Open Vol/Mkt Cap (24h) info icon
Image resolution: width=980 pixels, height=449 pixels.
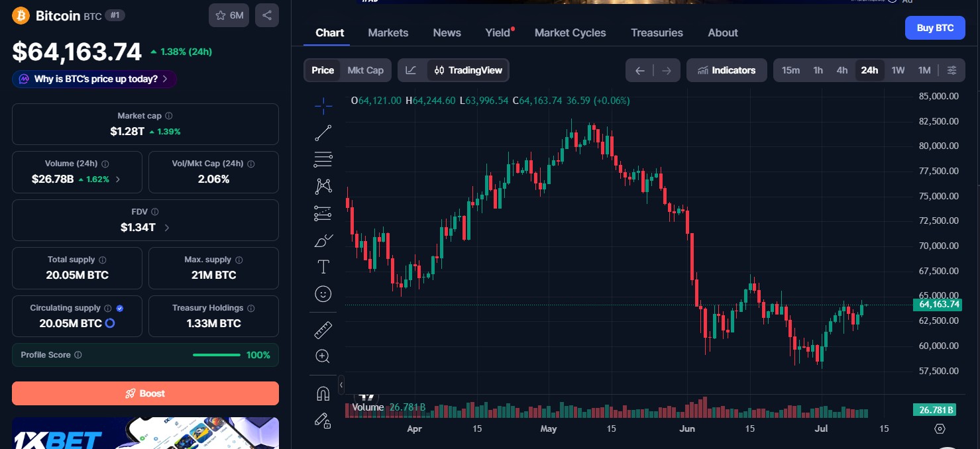(x=251, y=164)
